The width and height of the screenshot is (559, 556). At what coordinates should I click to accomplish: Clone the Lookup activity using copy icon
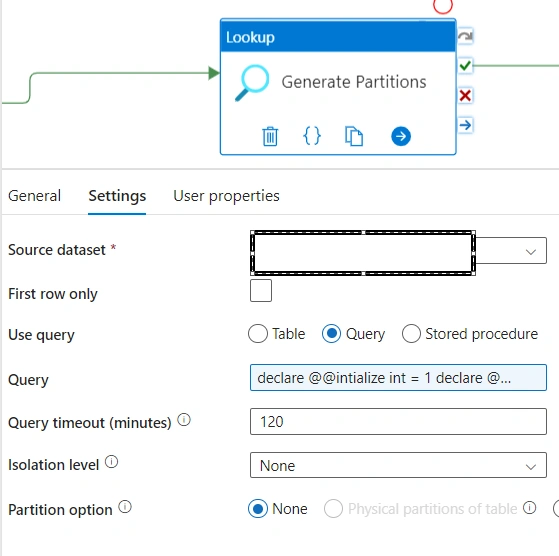[x=354, y=136]
